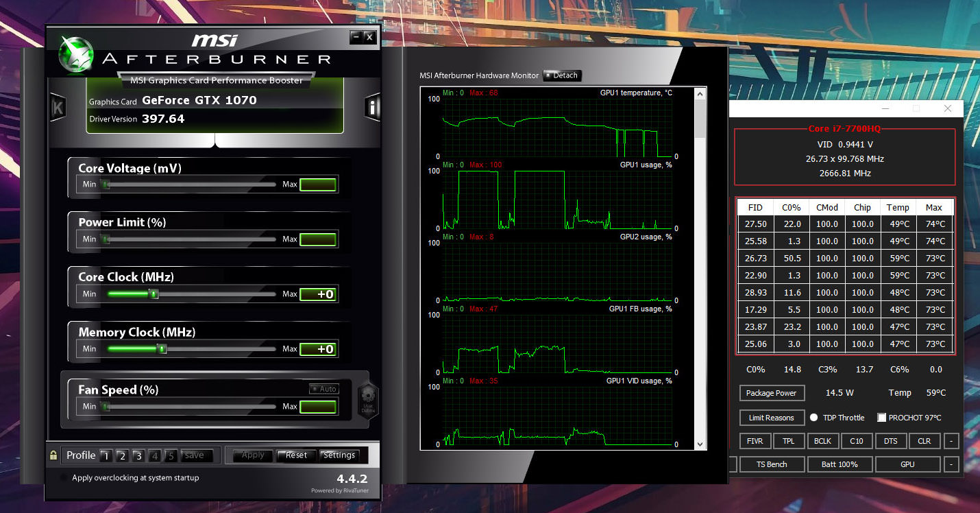Screen dimensions: 980x513
Task: Click the Memory Clock slider handle
Action: coord(162,349)
